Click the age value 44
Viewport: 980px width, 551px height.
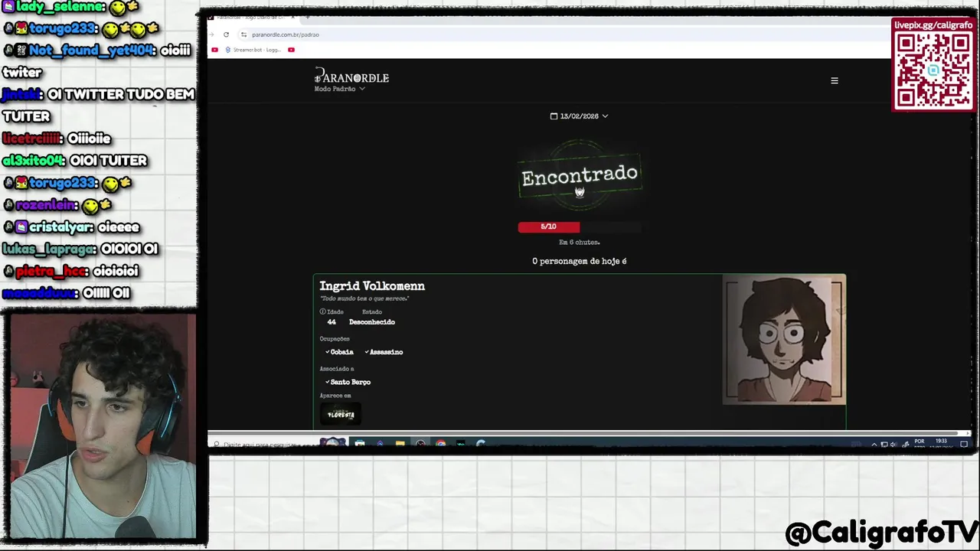click(332, 322)
